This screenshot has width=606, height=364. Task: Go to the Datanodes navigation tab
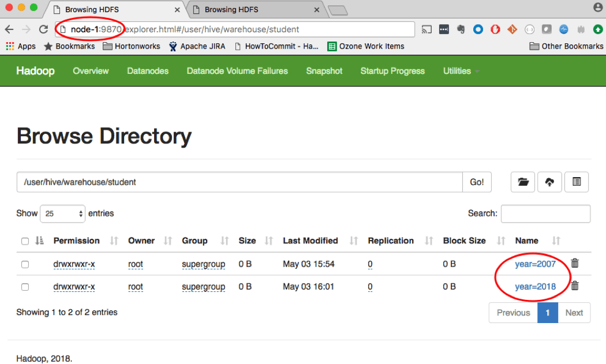click(148, 71)
